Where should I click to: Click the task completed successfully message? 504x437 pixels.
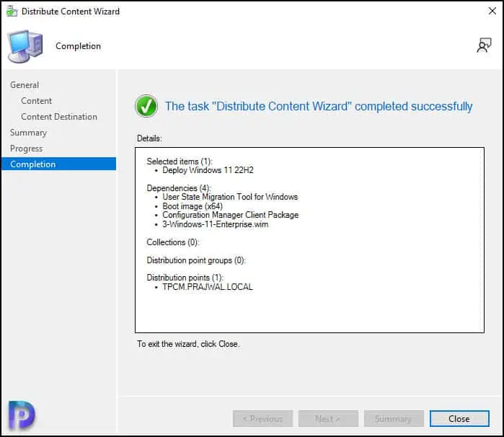(319, 106)
